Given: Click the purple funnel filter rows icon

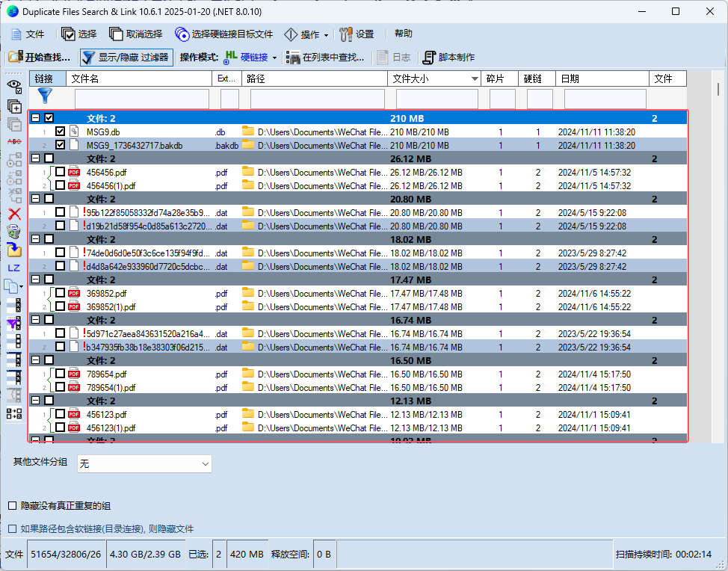Looking at the screenshot, I should point(14,323).
